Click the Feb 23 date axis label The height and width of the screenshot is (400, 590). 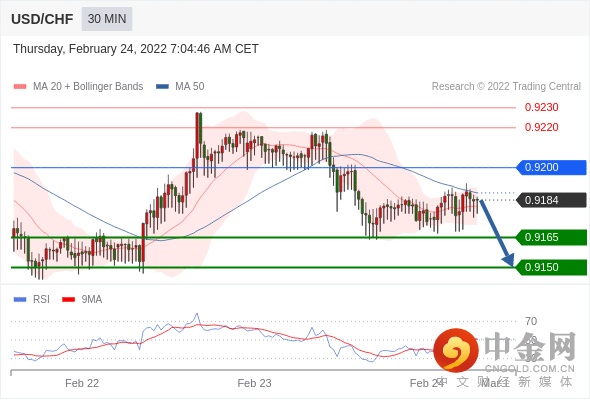point(254,383)
